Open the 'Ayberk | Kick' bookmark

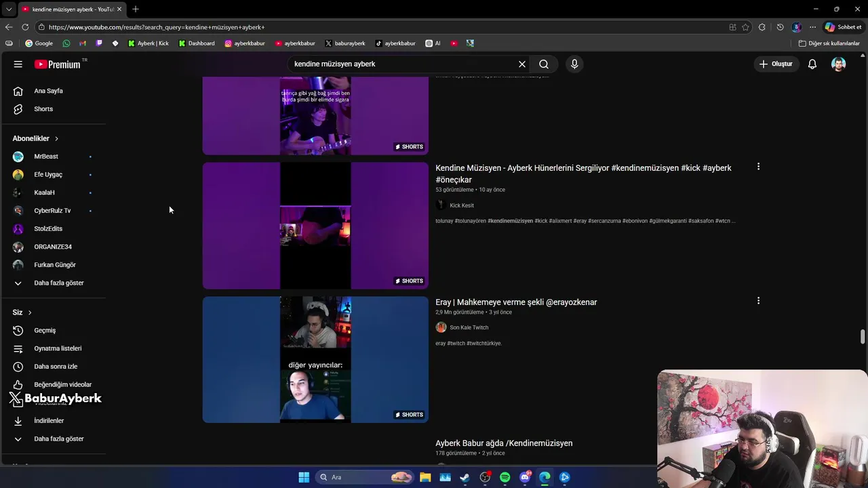tap(149, 43)
